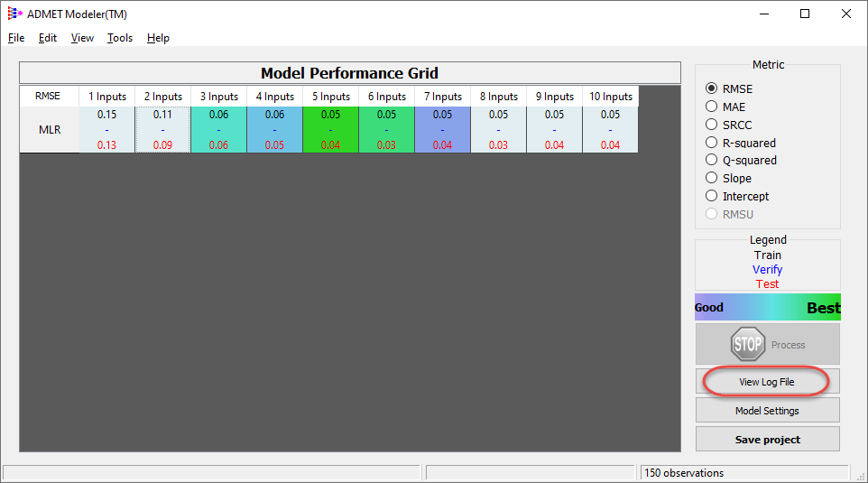Click the Train legend label
Image resolution: width=868 pixels, height=483 pixels.
(x=767, y=255)
